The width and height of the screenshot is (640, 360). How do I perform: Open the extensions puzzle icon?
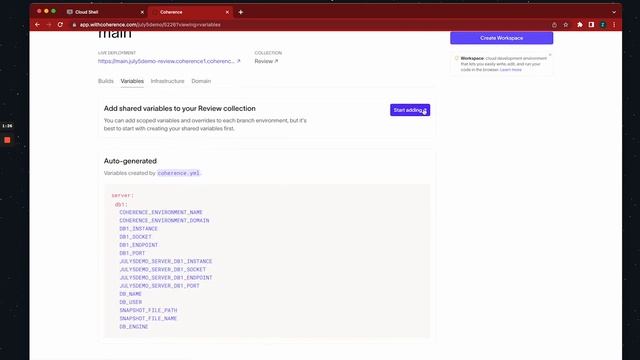(580, 25)
